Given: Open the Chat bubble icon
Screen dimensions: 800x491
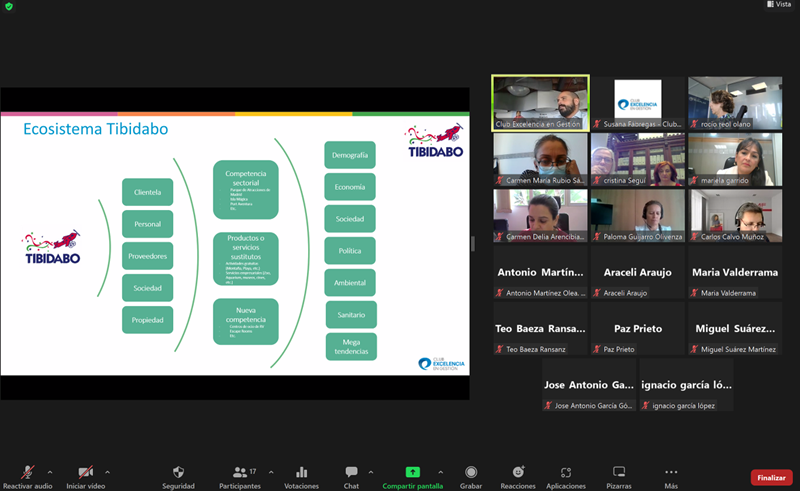Looking at the screenshot, I should 351,472.
